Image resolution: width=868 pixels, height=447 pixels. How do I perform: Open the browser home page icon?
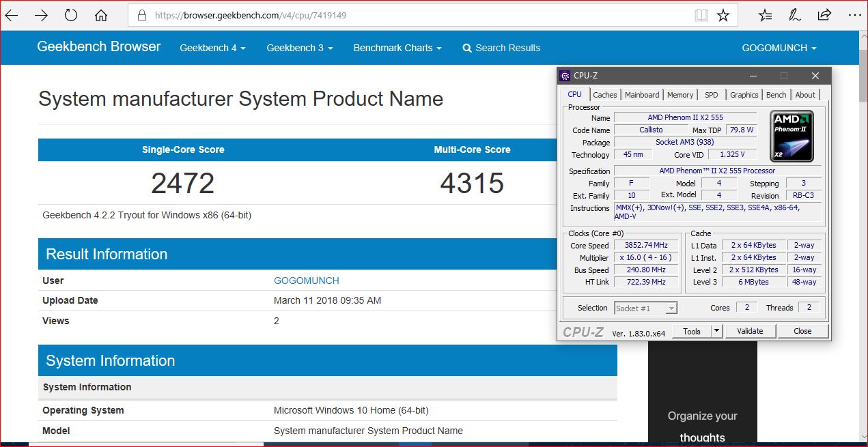(x=101, y=15)
